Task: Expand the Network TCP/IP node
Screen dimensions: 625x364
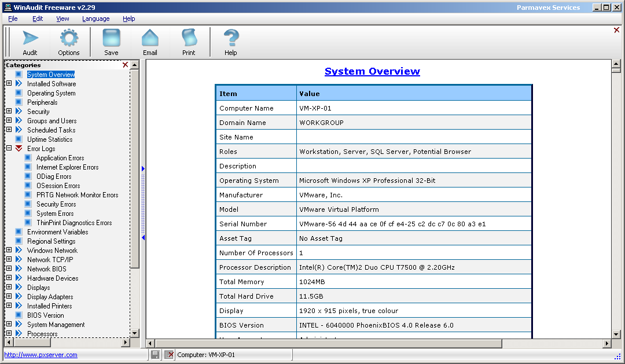Action: [9, 259]
